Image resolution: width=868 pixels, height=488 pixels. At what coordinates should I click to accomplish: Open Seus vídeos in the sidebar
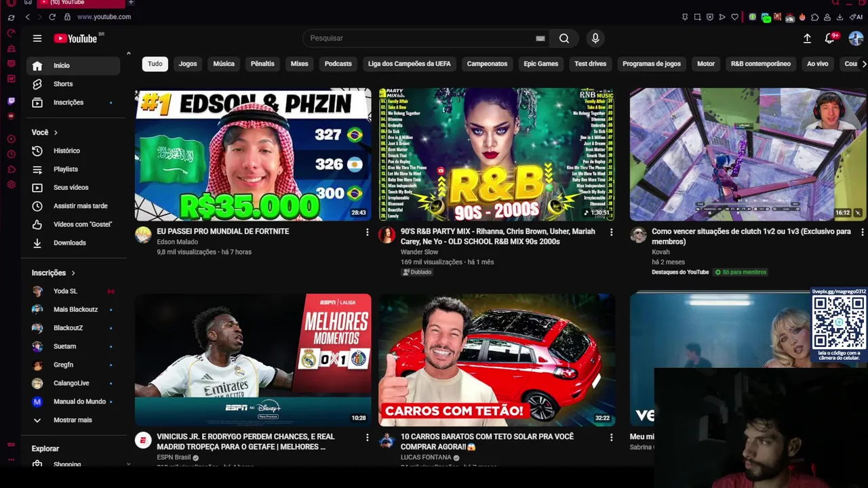[x=73, y=187]
